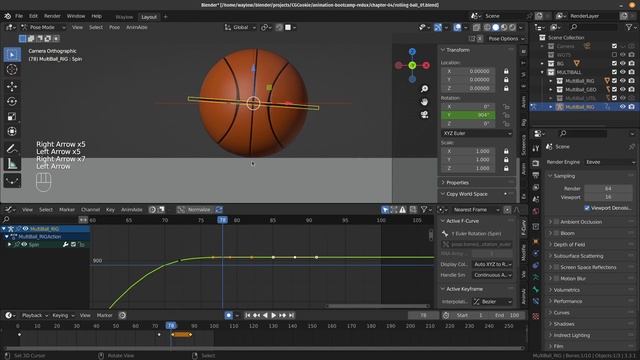The image size is (640, 360).
Task: Toggle Viewport Denoising checkbox
Action: pos(587,208)
